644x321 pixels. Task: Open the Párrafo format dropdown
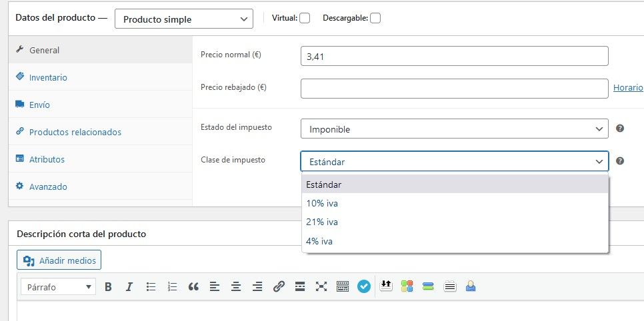pyautogui.click(x=58, y=286)
